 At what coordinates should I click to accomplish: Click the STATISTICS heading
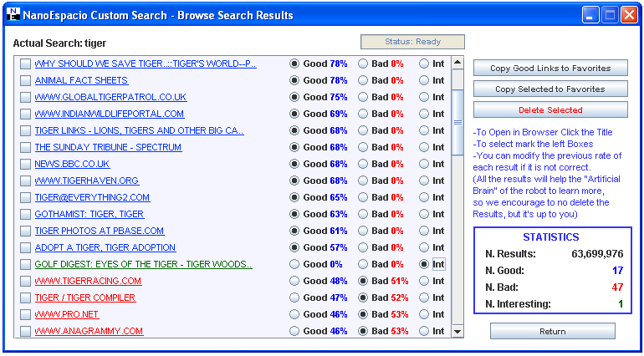coord(551,237)
